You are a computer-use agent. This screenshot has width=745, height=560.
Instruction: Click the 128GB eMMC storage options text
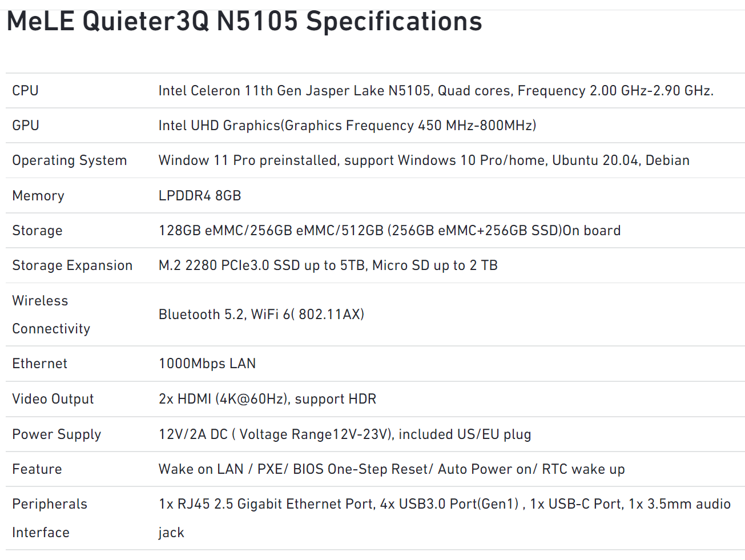389,231
